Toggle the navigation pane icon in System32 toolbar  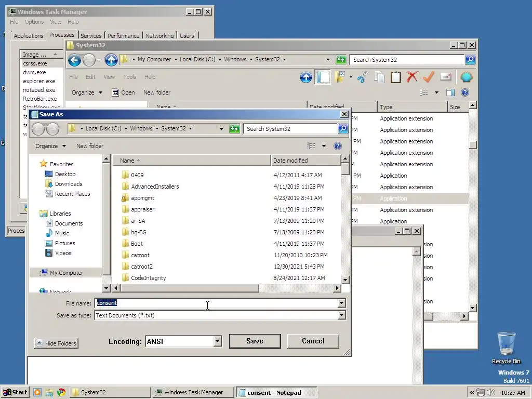[x=323, y=77]
